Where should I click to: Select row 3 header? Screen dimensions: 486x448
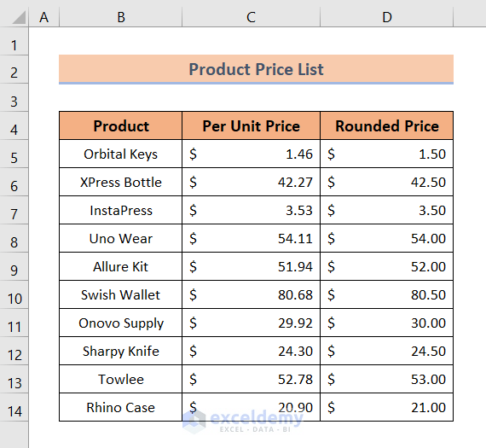pos(14,98)
